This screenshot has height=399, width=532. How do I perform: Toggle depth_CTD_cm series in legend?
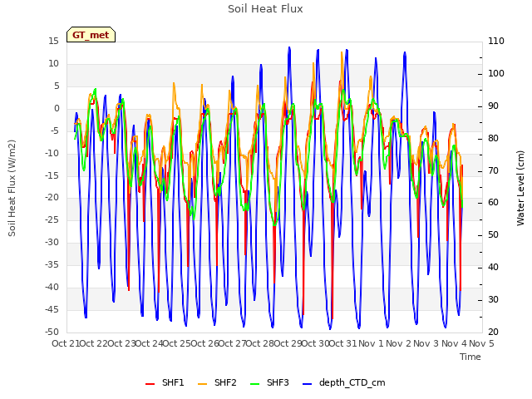pos(343,382)
